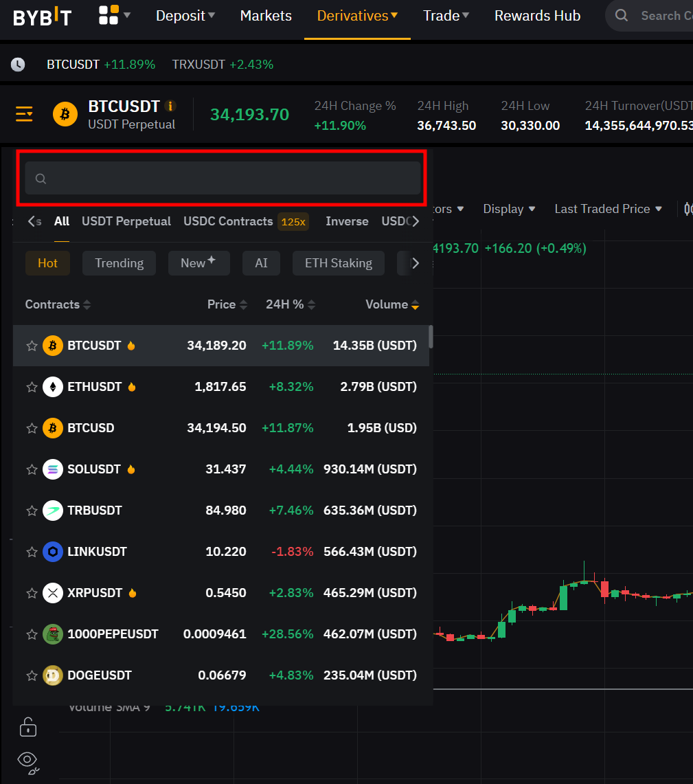Click the BTCUSDT info icon
Image resolution: width=693 pixels, height=784 pixels.
170,106
